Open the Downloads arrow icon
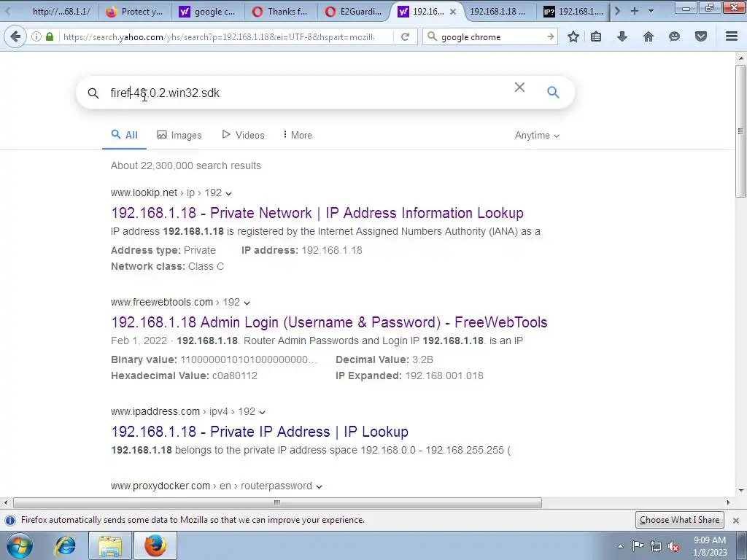747x560 pixels. [x=622, y=36]
